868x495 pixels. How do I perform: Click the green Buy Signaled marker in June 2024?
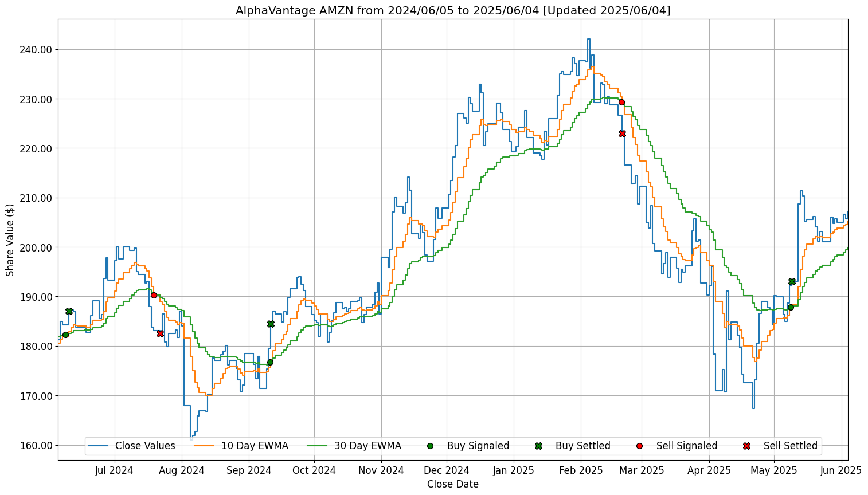(65, 335)
